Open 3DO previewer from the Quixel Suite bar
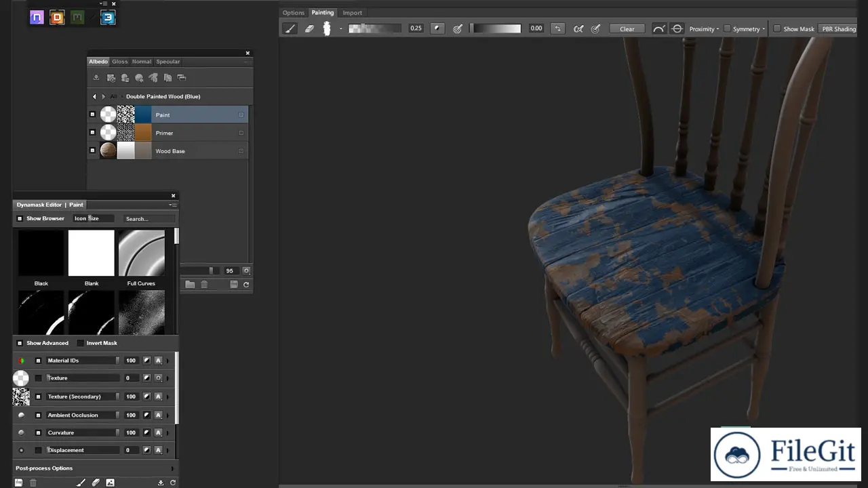Viewport: 868px width, 488px height. coord(108,18)
